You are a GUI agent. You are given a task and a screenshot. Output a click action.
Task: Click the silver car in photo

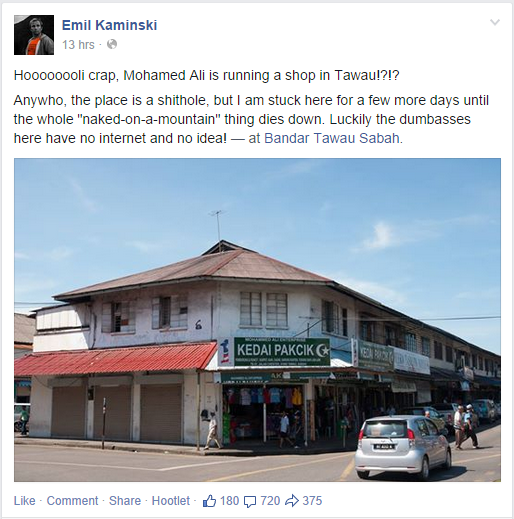pos(402,447)
